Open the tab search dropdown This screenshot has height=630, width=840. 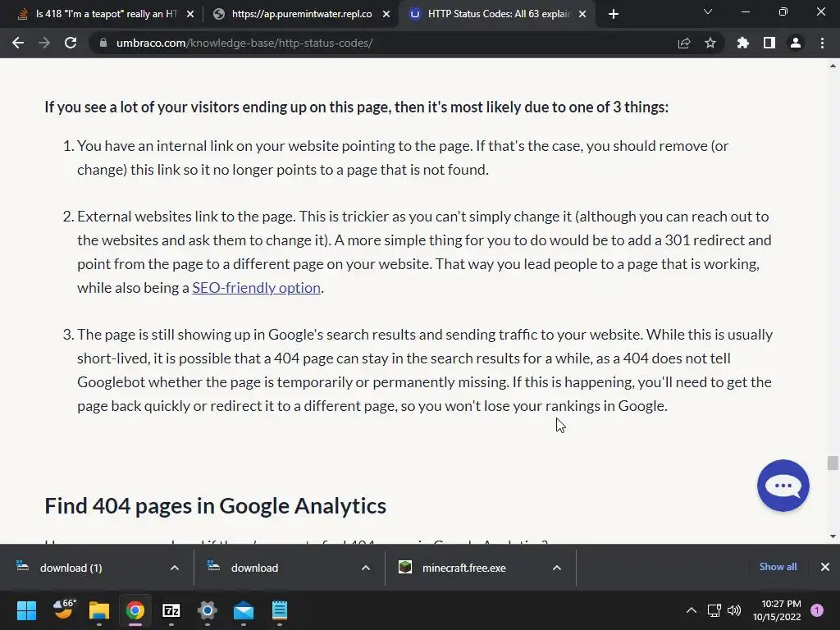point(708,12)
